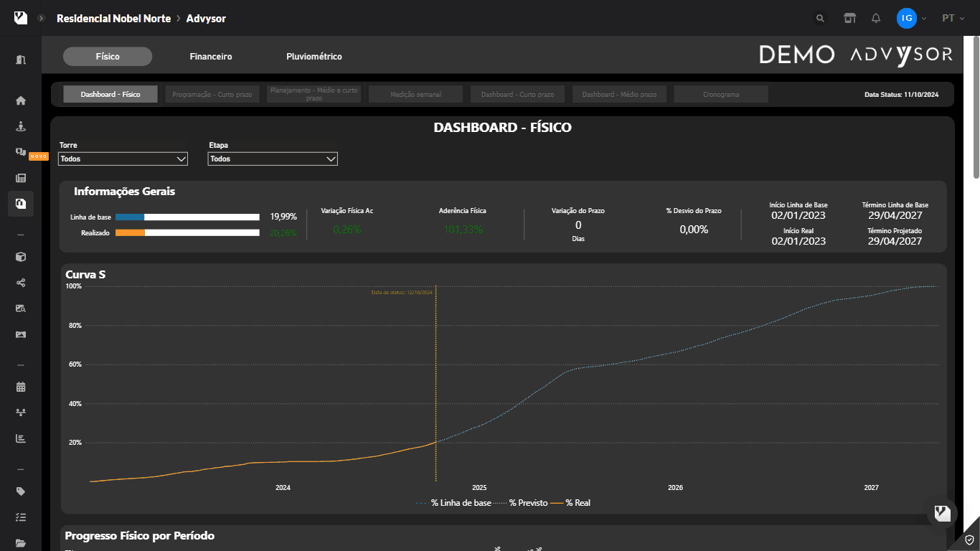Toggle the % Real legend entry
980x551 pixels.
click(x=580, y=503)
